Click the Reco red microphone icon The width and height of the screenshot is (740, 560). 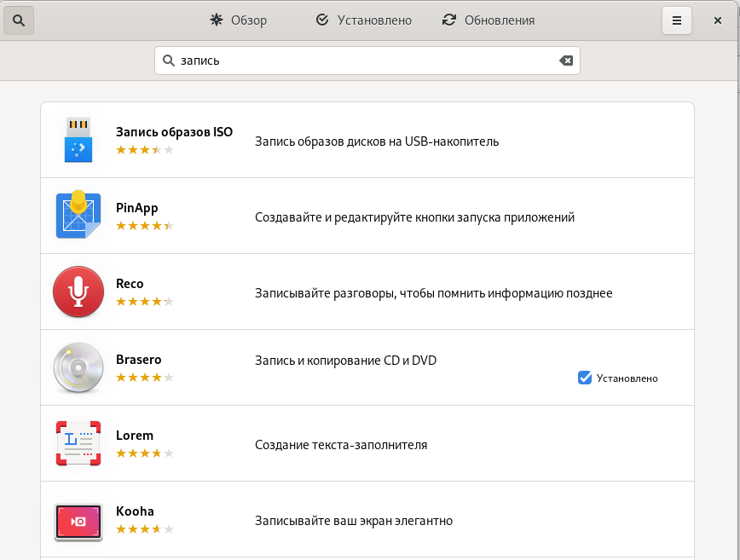[x=78, y=292]
